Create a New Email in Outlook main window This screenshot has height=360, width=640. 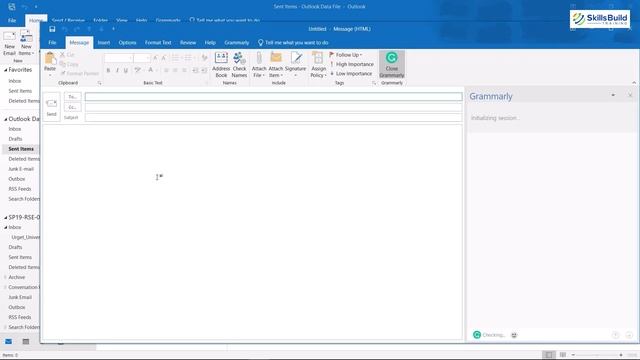tap(9, 43)
